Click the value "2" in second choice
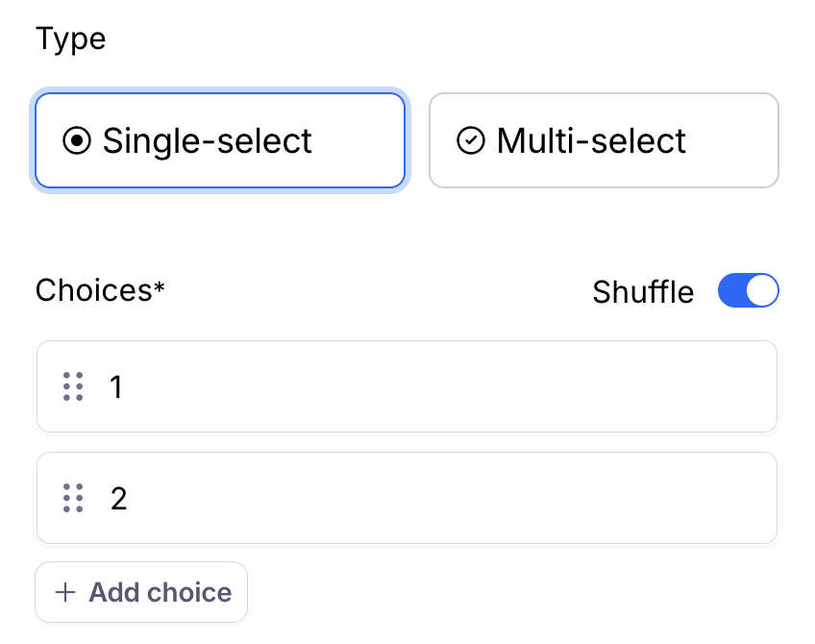Screen dimensions: 815x644 point(118,498)
